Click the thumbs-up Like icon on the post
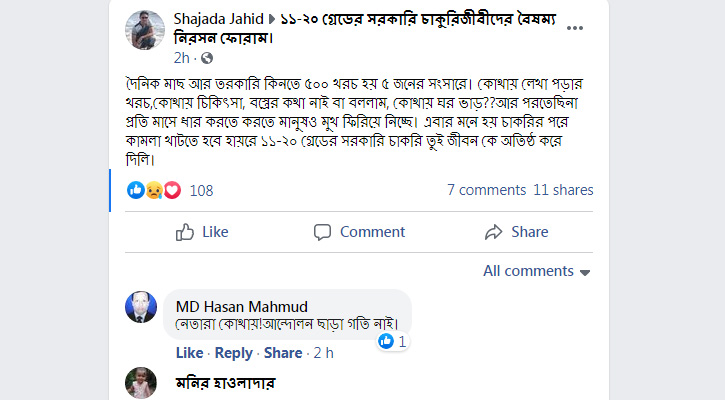Image resolution: width=725 pixels, height=400 pixels. tap(185, 232)
